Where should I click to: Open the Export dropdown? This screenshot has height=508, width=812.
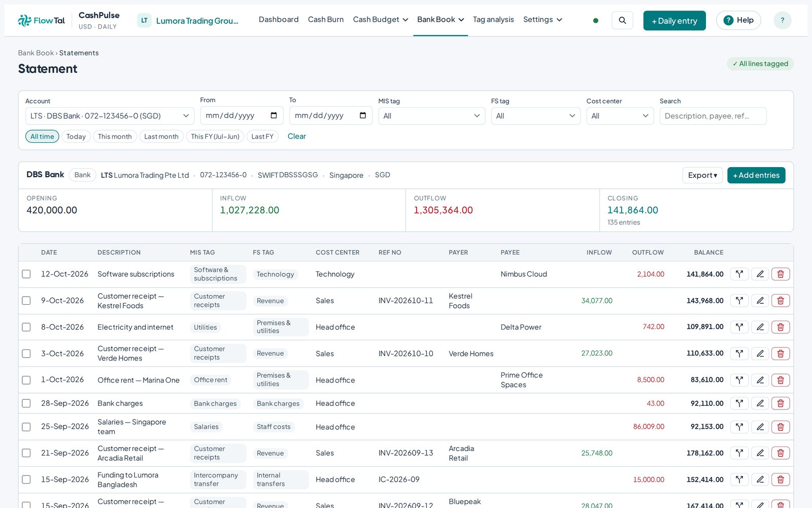click(702, 175)
